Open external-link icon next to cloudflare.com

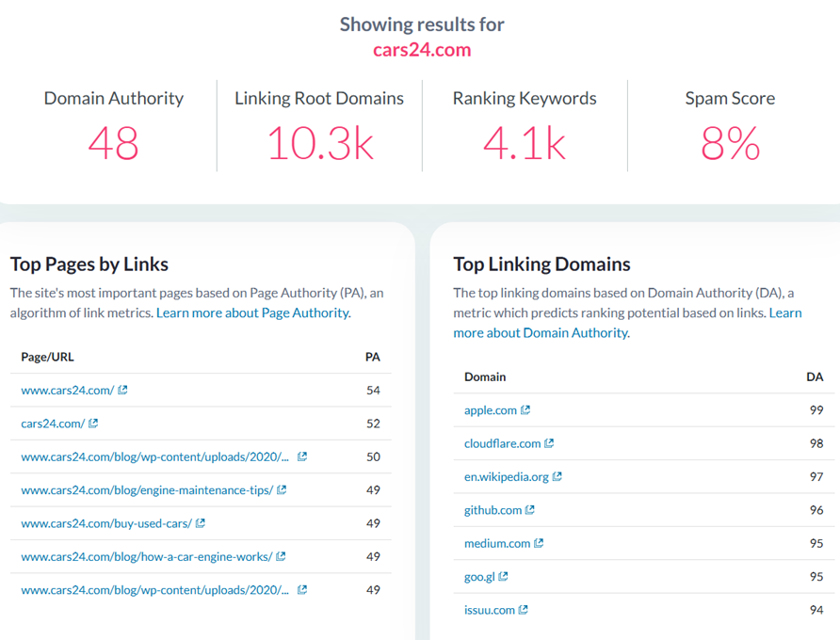click(549, 443)
